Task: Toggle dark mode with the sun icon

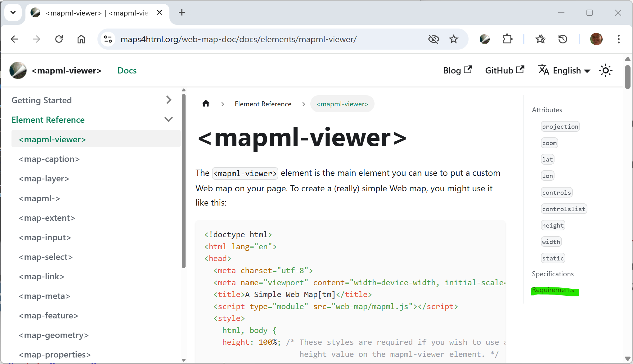Action: click(605, 70)
